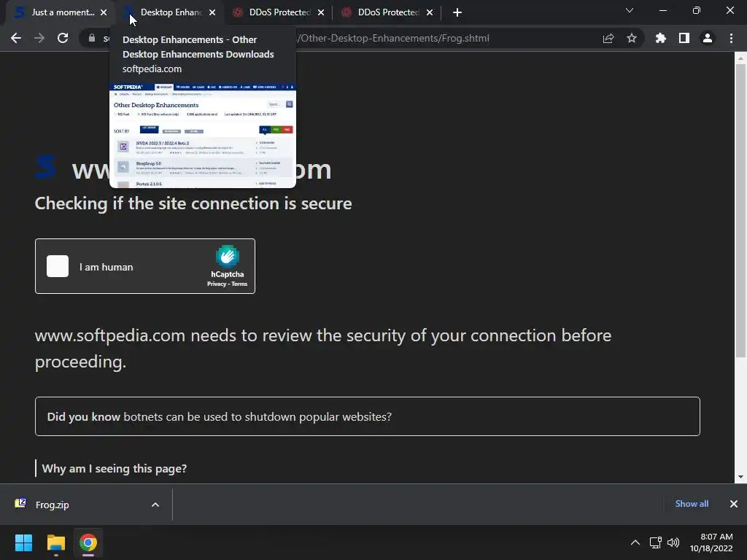Viewport: 747px width, 560px height.
Task: Open the downloaded Frog.zip file
Action: [x=53, y=505]
